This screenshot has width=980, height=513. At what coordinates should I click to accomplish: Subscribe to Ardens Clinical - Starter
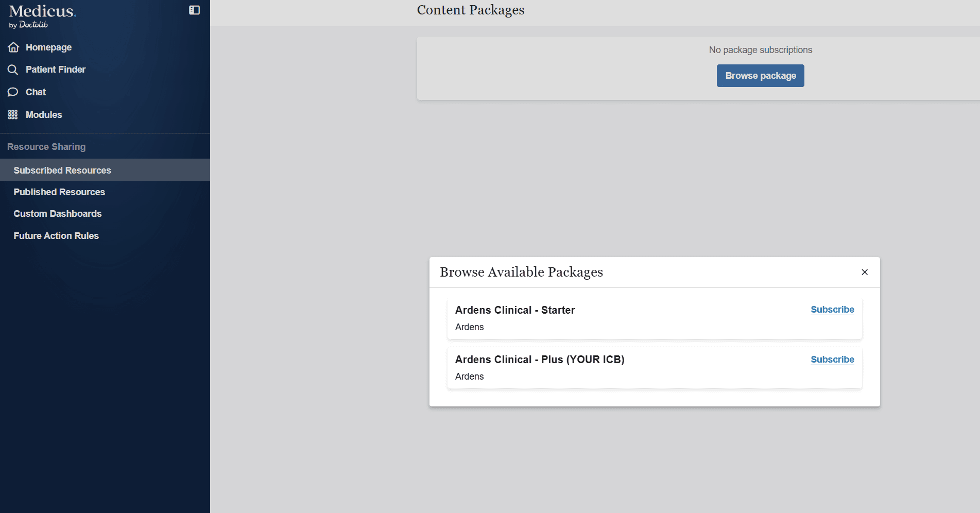click(832, 310)
